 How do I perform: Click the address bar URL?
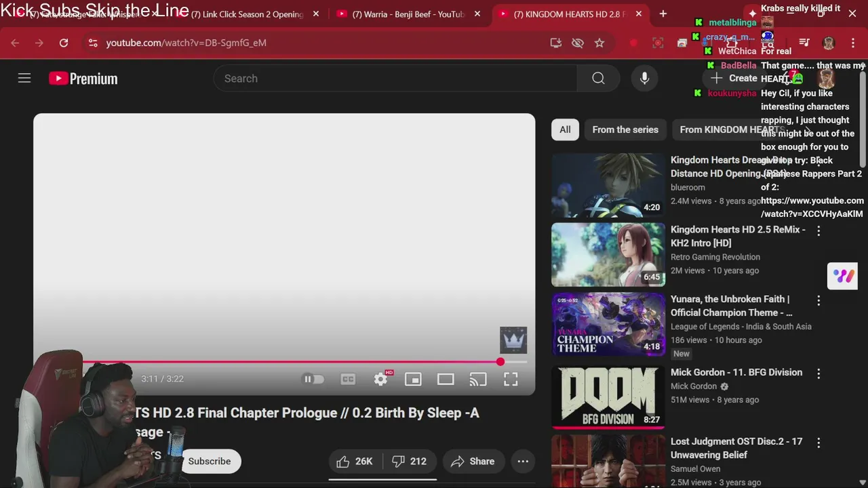pos(186,43)
